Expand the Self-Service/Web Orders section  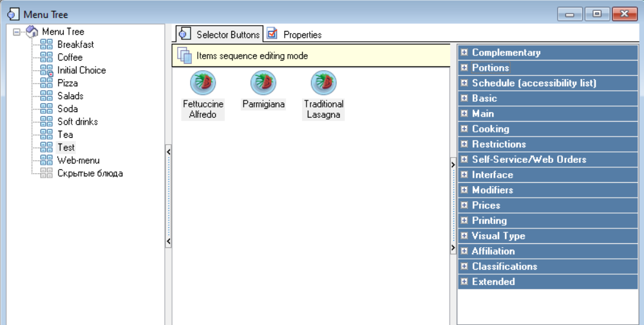click(x=464, y=160)
